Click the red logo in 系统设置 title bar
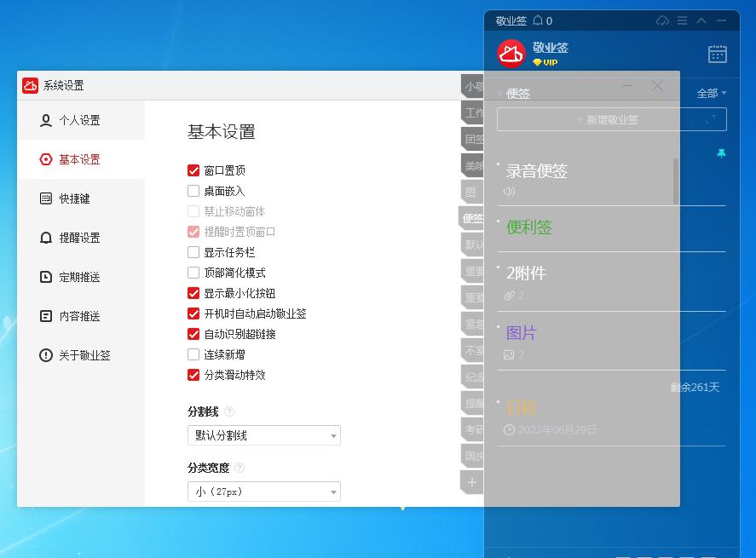The height and width of the screenshot is (558, 756). coord(30,85)
